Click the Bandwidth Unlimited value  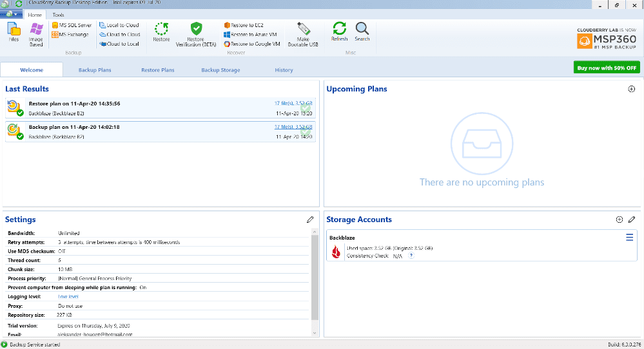click(x=68, y=233)
